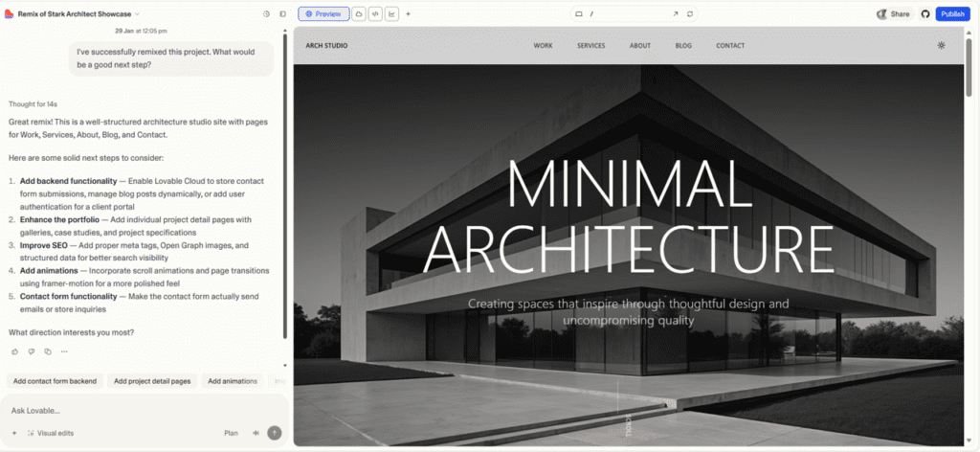Viewport: 980px width, 452px height.
Task: Refresh the preview
Action: [x=690, y=13]
